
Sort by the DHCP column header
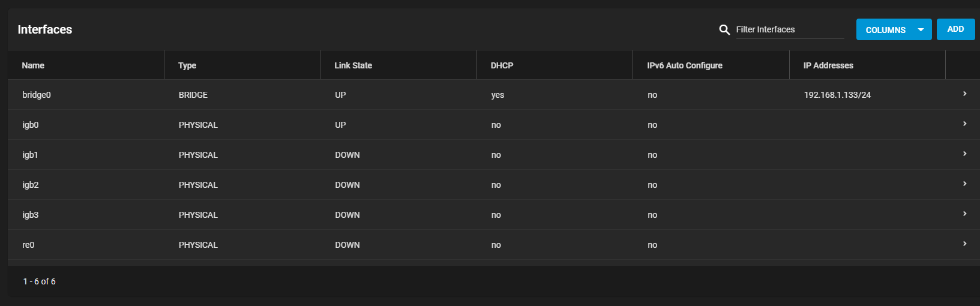502,65
